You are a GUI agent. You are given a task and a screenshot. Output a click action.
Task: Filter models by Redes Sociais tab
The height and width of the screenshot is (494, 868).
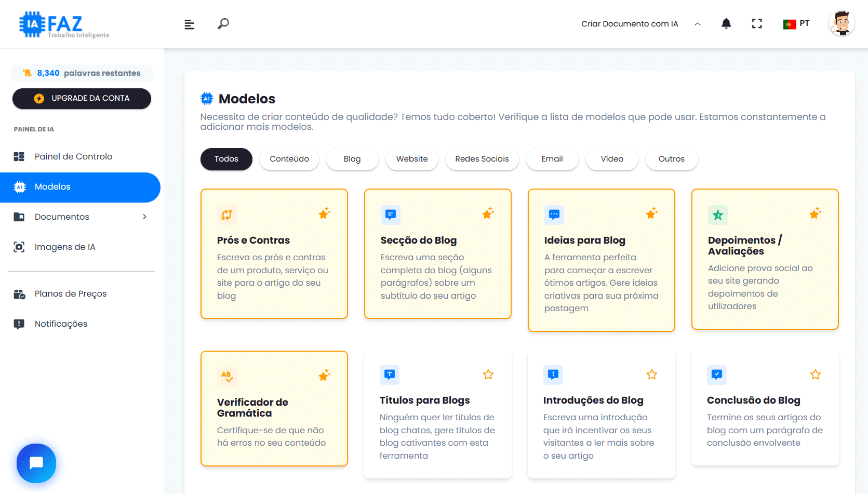[x=482, y=159]
